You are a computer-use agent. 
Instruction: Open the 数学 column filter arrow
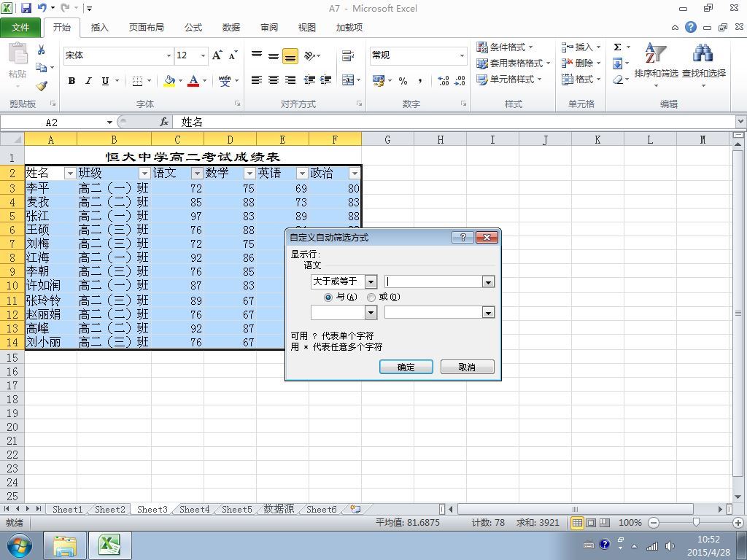click(249, 174)
